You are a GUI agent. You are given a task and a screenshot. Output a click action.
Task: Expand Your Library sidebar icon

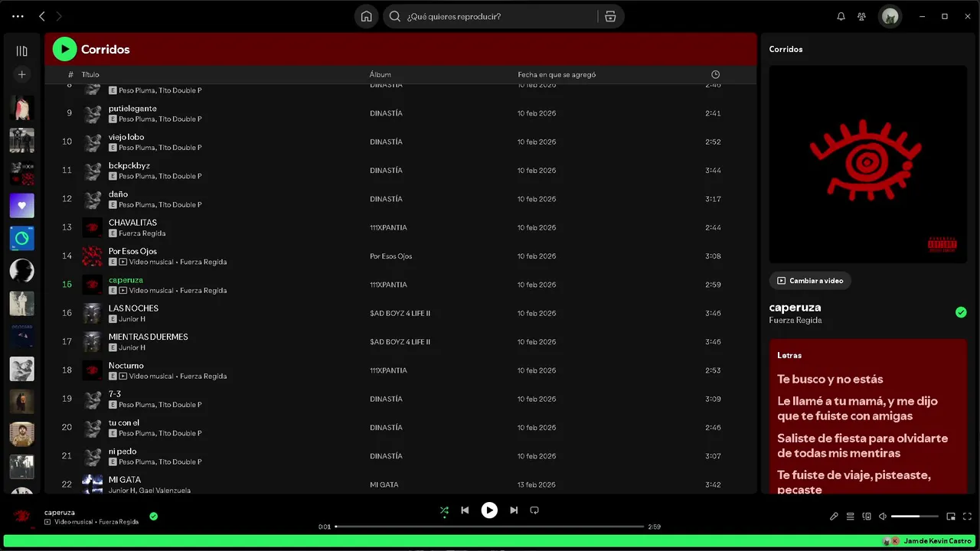pyautogui.click(x=21, y=51)
